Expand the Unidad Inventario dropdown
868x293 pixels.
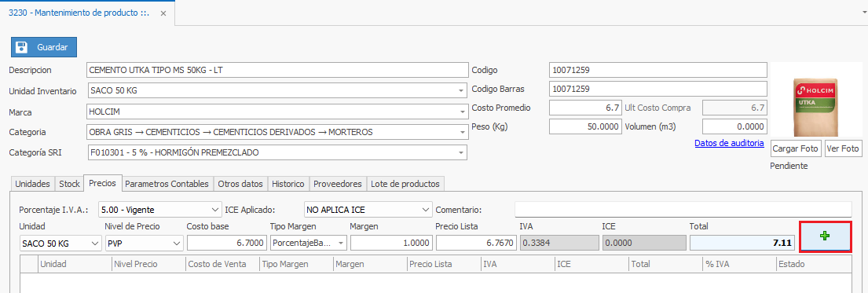coord(462,90)
